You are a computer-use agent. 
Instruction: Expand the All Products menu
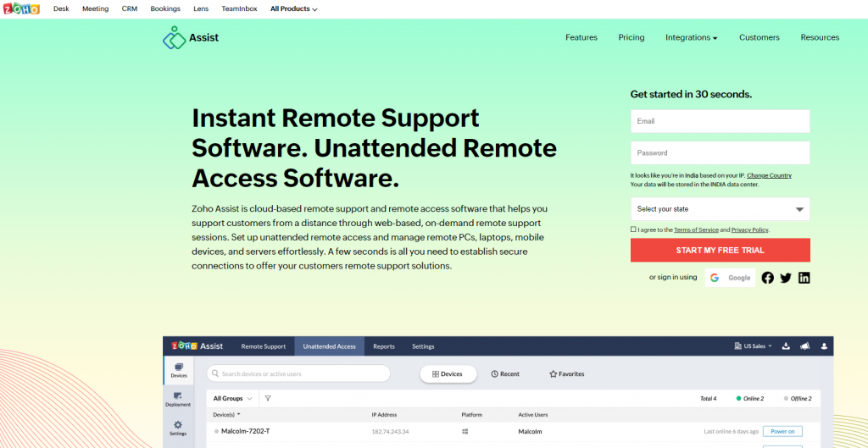click(294, 8)
